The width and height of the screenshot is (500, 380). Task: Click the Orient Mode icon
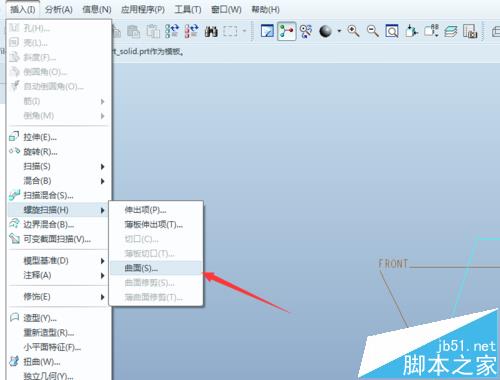[306, 31]
